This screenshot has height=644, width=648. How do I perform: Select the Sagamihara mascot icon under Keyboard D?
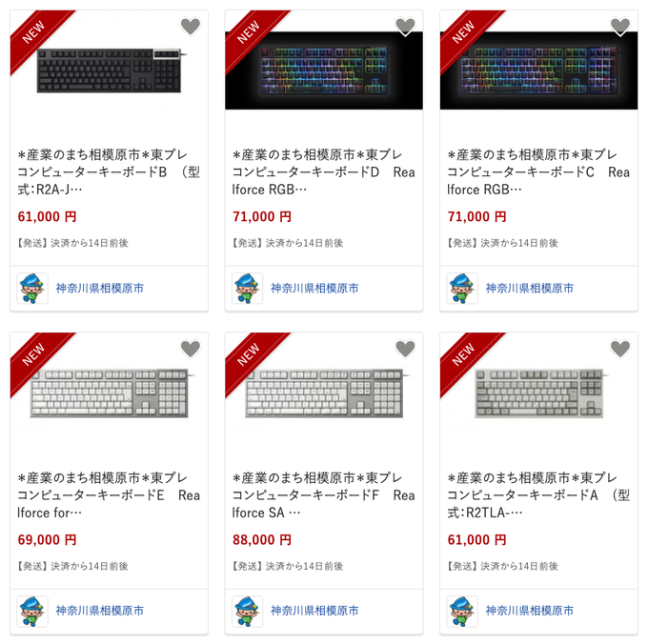[248, 288]
